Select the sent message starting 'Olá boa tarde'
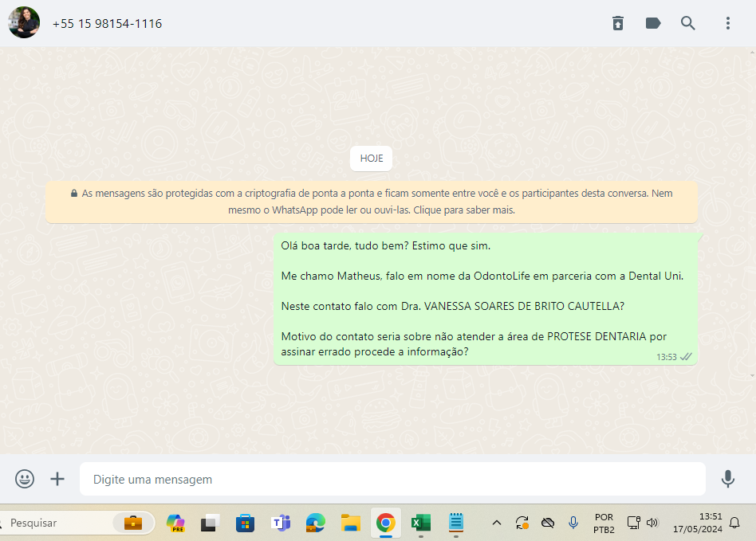 point(486,299)
